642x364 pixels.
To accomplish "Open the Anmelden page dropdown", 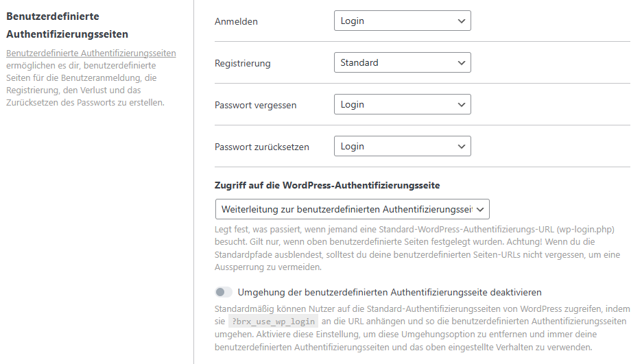I will pyautogui.click(x=394, y=21).
